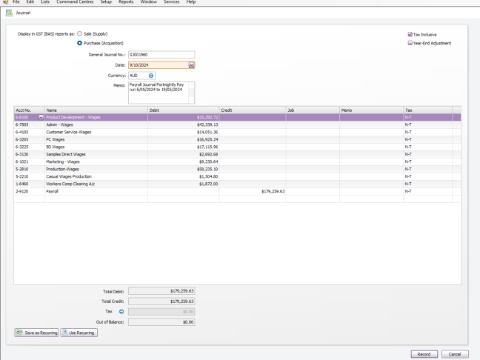Click the Journal window icon
This screenshot has width=480, height=360.
(x=9, y=13)
